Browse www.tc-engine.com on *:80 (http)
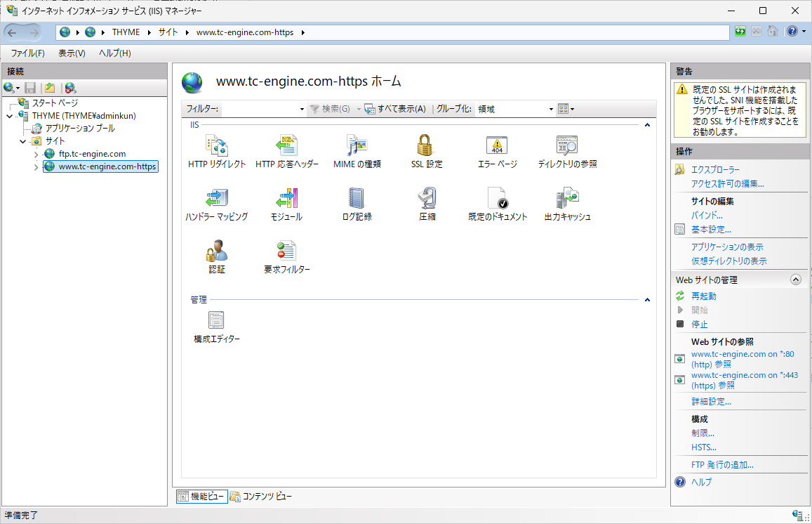 click(x=743, y=359)
